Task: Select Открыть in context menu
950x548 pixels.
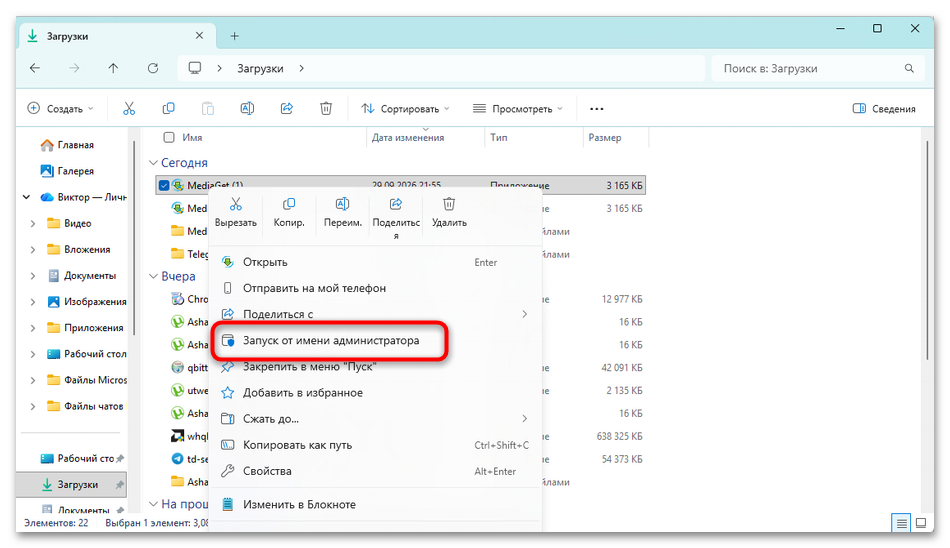Action: tap(374, 262)
